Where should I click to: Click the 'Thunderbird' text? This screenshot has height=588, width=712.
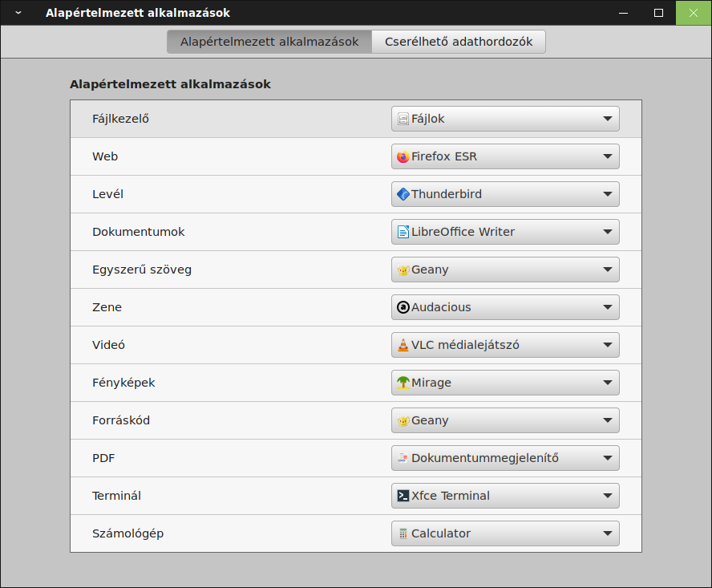point(447,194)
